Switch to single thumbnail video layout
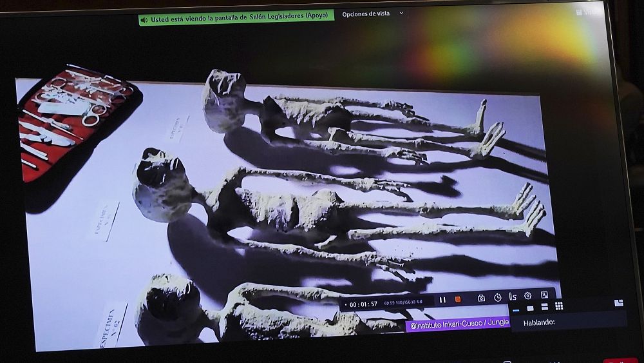Image resolution: width=644 pixels, height=363 pixels. pyautogui.click(x=530, y=308)
